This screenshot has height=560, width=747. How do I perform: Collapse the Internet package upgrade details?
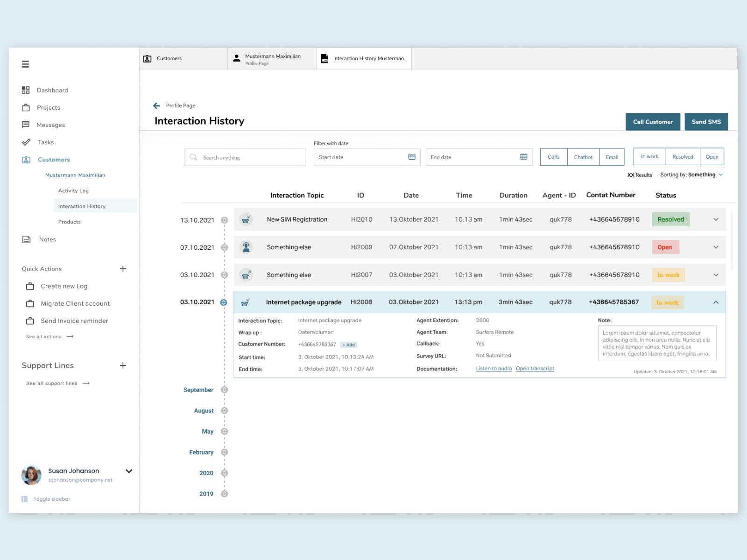click(x=716, y=302)
